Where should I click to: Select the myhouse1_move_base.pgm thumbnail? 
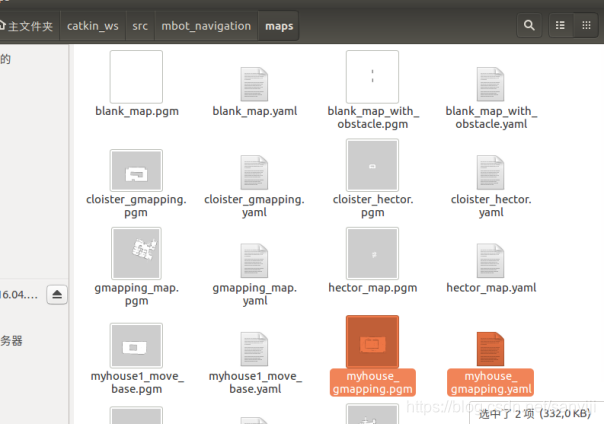pyautogui.click(x=136, y=345)
